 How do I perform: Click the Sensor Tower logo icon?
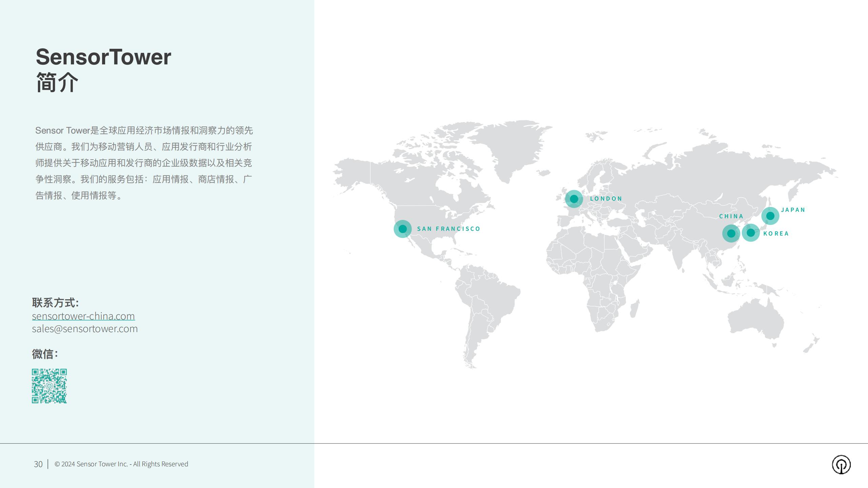point(841,464)
